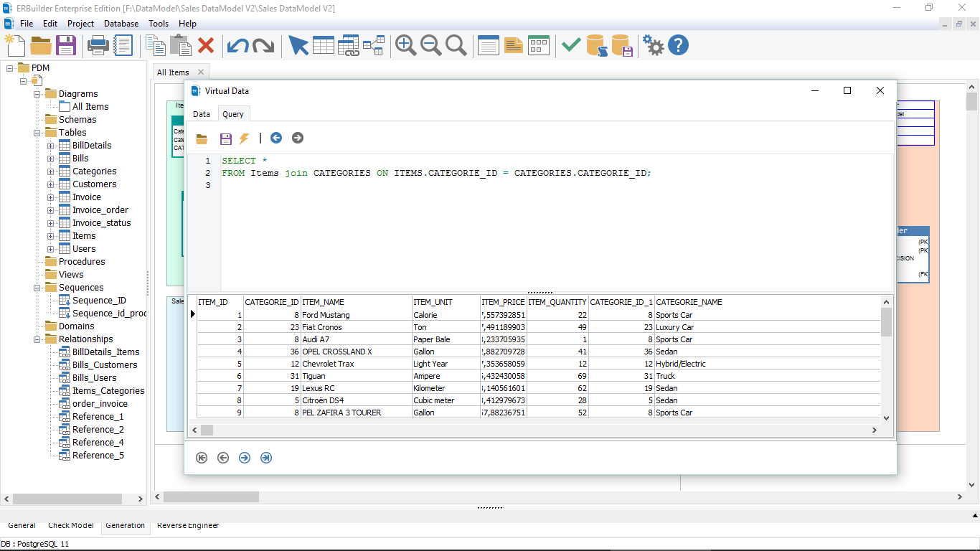
Task: Jump to the last record with pagination button
Action: coord(265,457)
